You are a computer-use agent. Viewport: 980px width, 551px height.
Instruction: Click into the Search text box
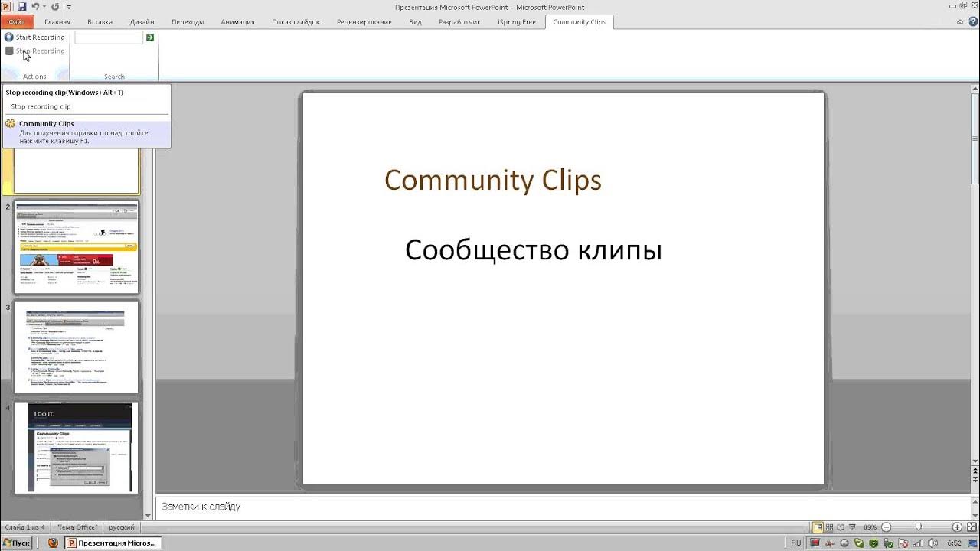pos(109,37)
